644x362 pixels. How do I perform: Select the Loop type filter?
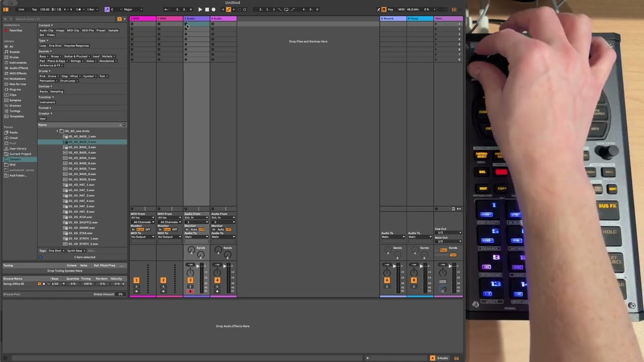tap(43, 46)
